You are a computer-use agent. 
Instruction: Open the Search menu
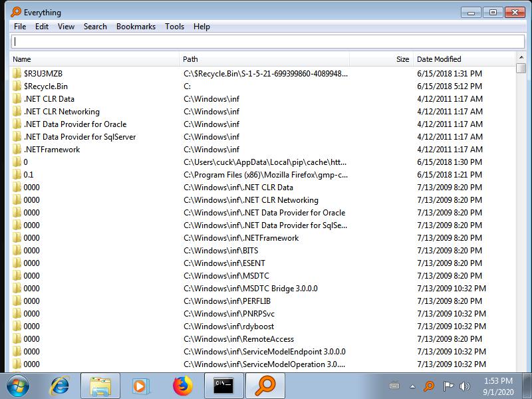coord(95,27)
